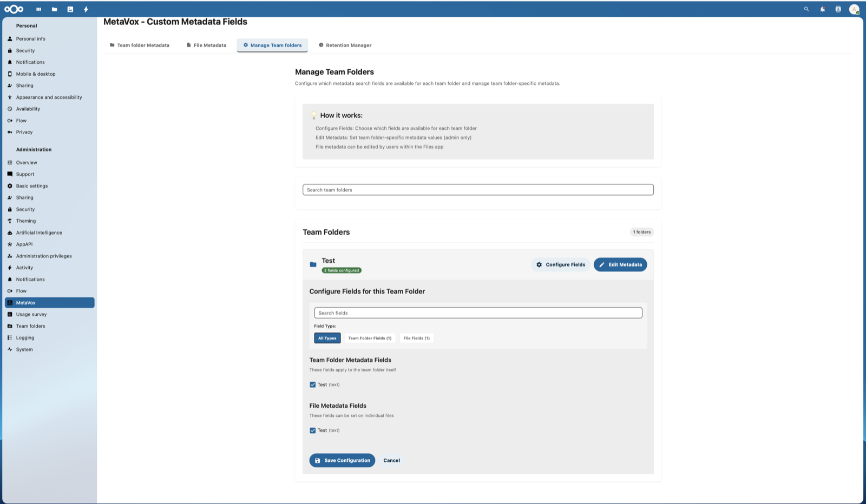Open the Activity app via lightning icon
The image size is (866, 504).
point(86,9)
